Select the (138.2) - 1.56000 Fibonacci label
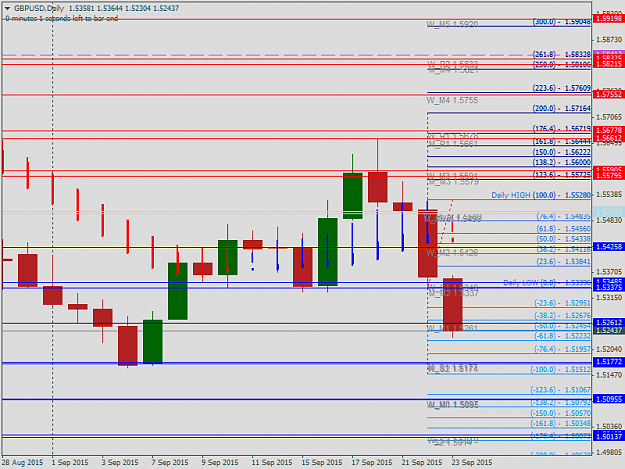 tap(561, 162)
